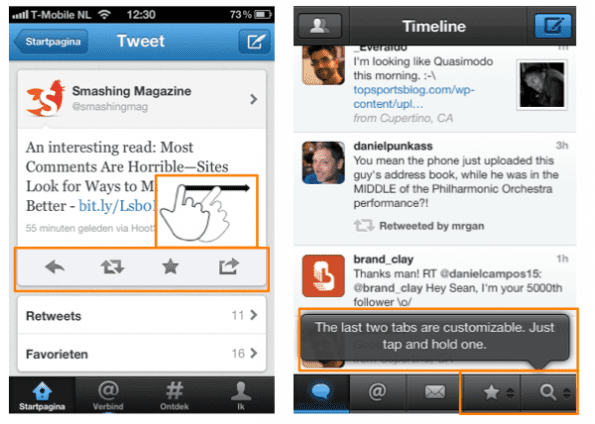Tap the share icon in tweet actions
The height and width of the screenshot is (424, 595).
point(229,266)
